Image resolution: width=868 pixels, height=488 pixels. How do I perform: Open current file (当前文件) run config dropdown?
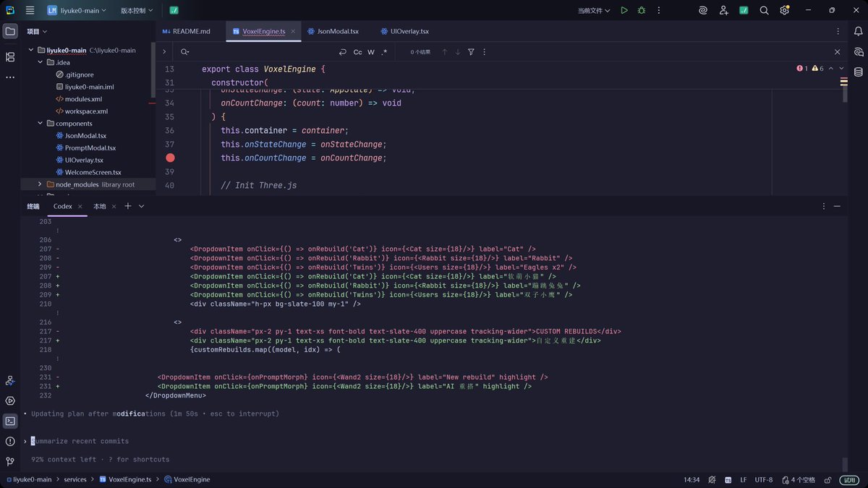click(x=593, y=10)
